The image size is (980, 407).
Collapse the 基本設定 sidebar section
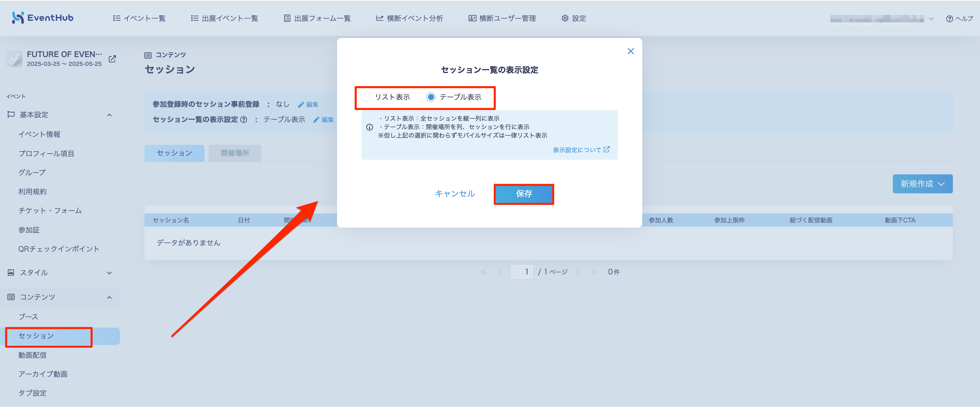click(x=110, y=115)
